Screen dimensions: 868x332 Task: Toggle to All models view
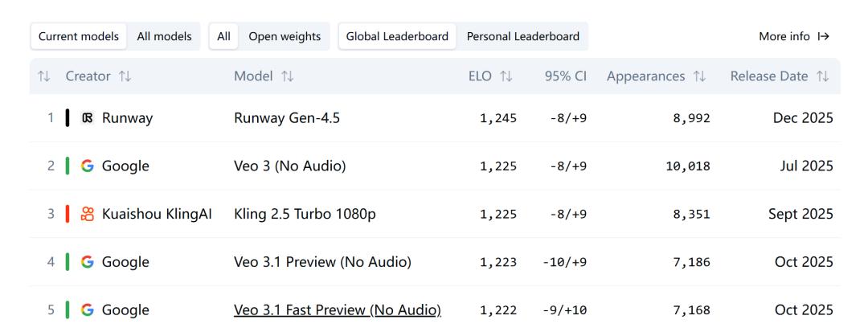pos(164,36)
